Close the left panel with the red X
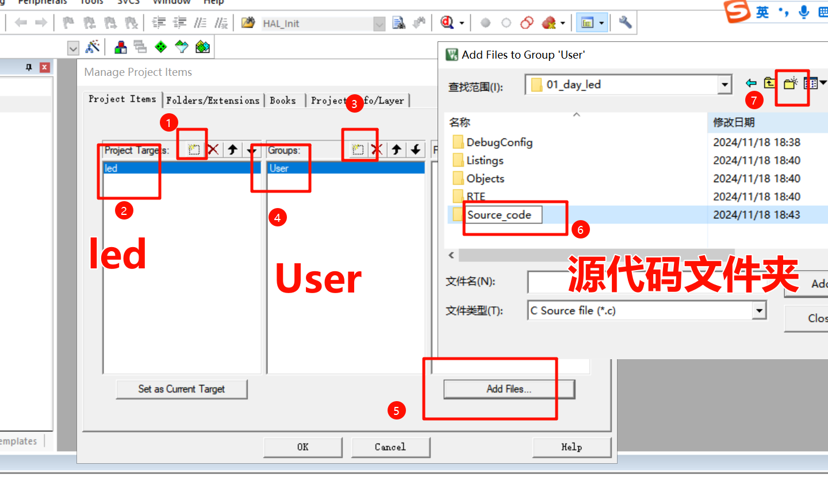Image resolution: width=828 pixels, height=504 pixels. [44, 67]
